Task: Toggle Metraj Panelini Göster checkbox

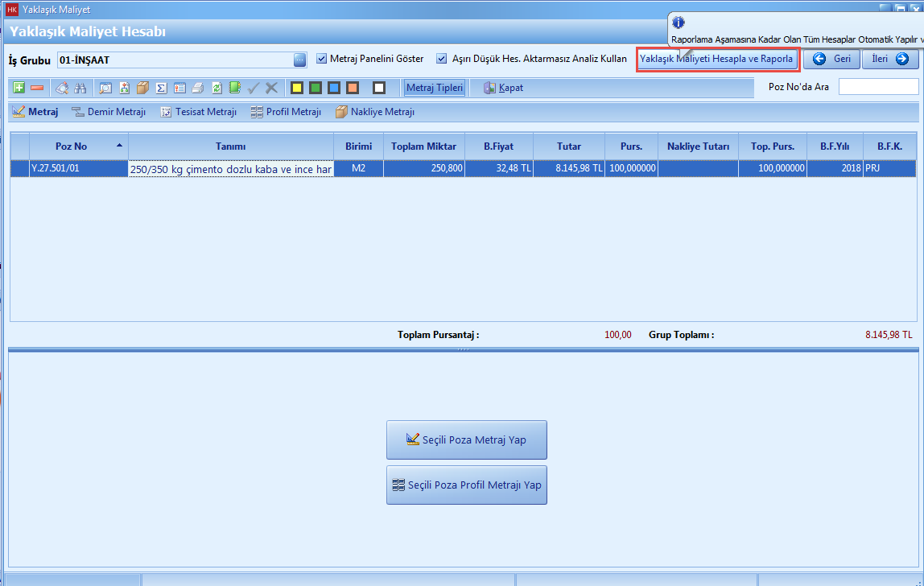Action: [x=322, y=59]
